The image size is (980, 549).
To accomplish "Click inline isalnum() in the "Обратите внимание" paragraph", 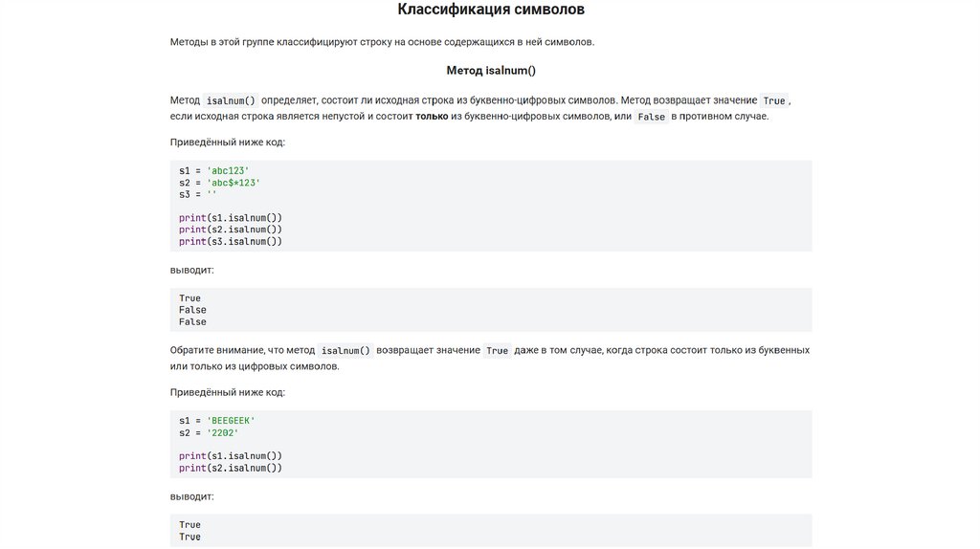I will [x=345, y=351].
